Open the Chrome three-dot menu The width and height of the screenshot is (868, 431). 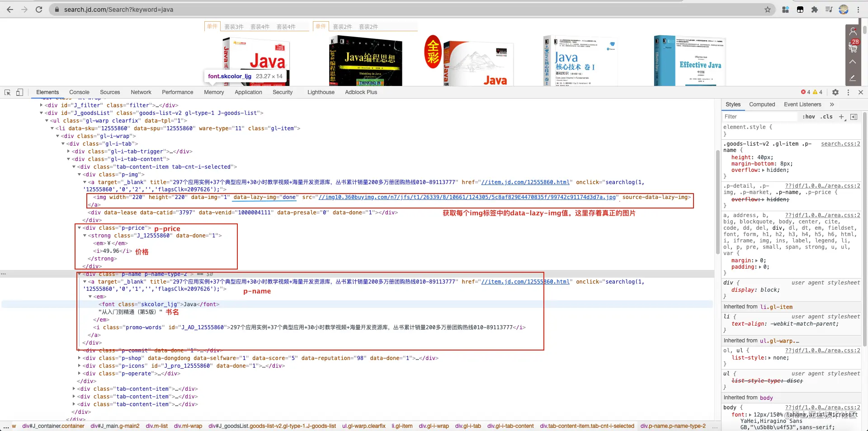pyautogui.click(x=858, y=9)
